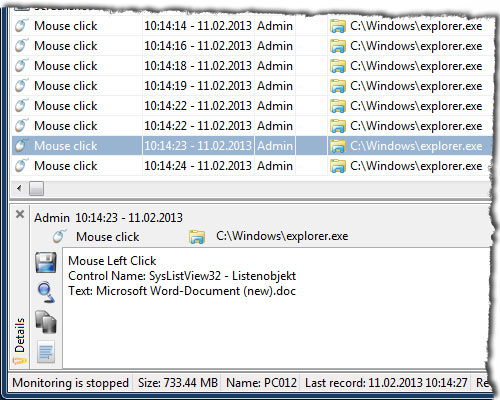The image size is (500, 400).
Task: Click the copy documents icon
Action: (46, 322)
